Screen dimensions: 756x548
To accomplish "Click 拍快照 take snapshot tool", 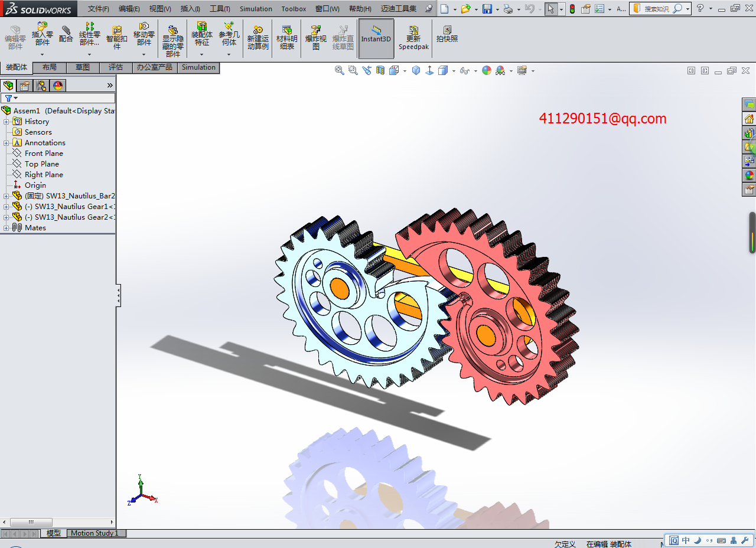I will (x=447, y=34).
